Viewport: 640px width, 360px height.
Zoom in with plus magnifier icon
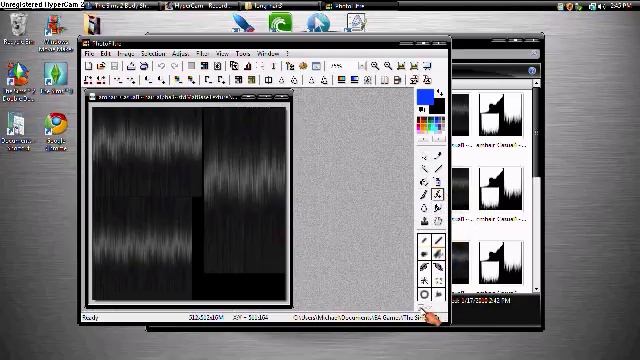tap(375, 66)
